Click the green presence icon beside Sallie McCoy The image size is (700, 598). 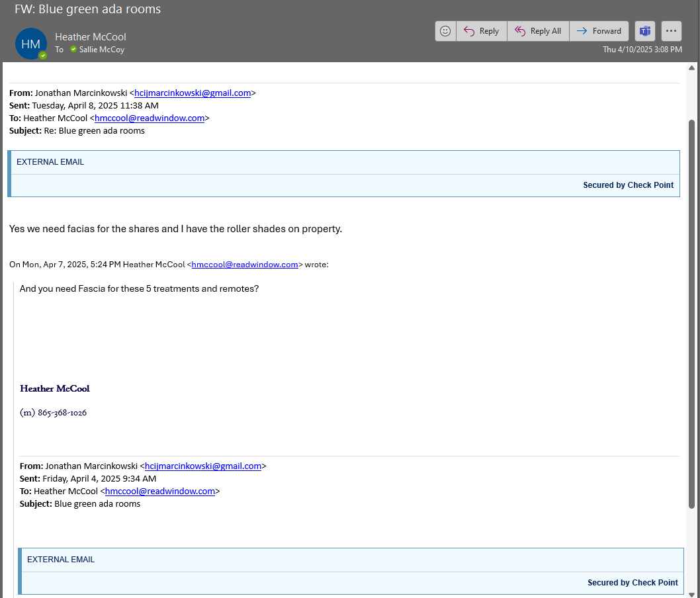click(73, 50)
